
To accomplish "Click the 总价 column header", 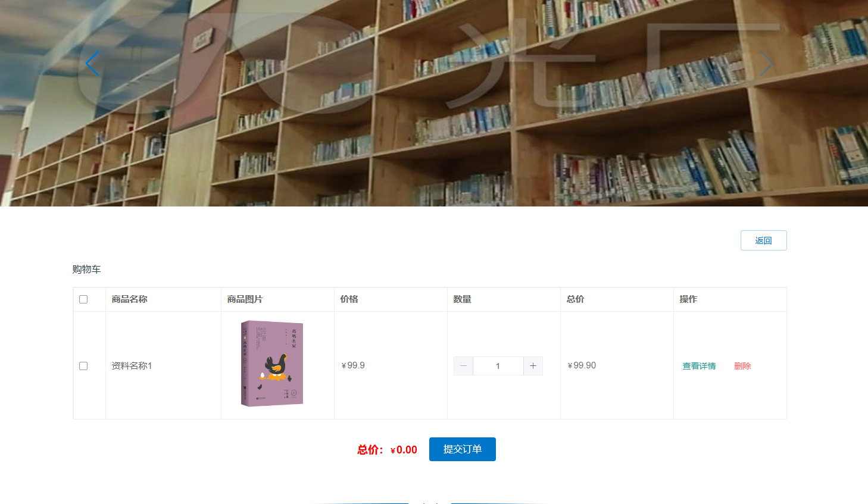I will click(575, 299).
